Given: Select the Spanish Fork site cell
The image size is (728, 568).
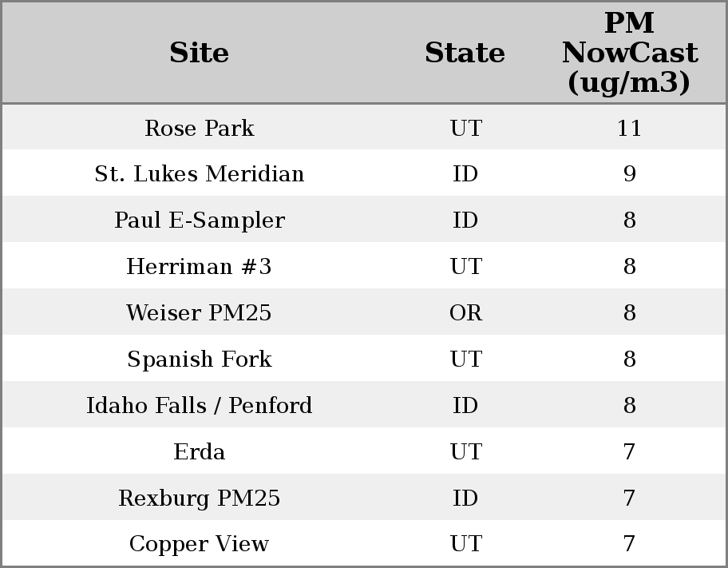Looking at the screenshot, I should click(199, 359).
